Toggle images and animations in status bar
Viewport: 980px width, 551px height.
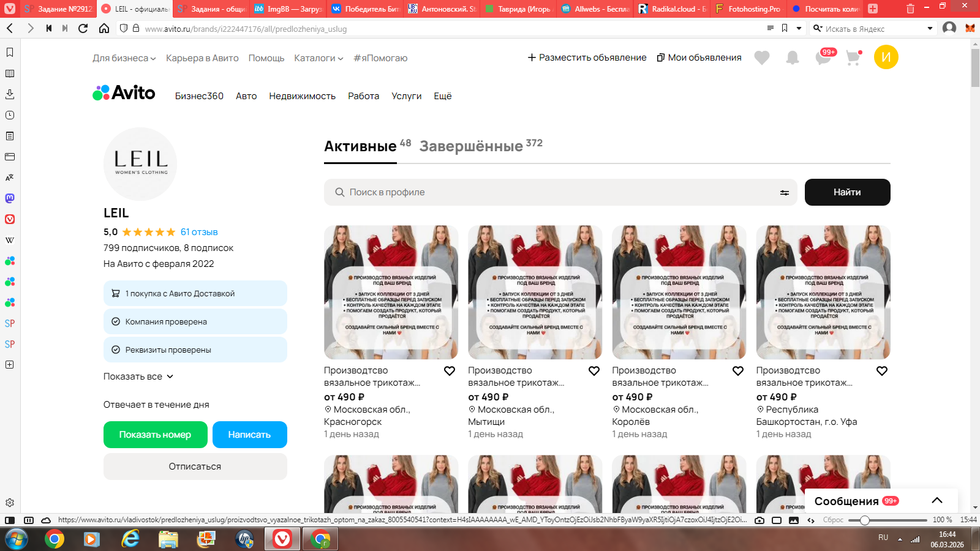(794, 520)
